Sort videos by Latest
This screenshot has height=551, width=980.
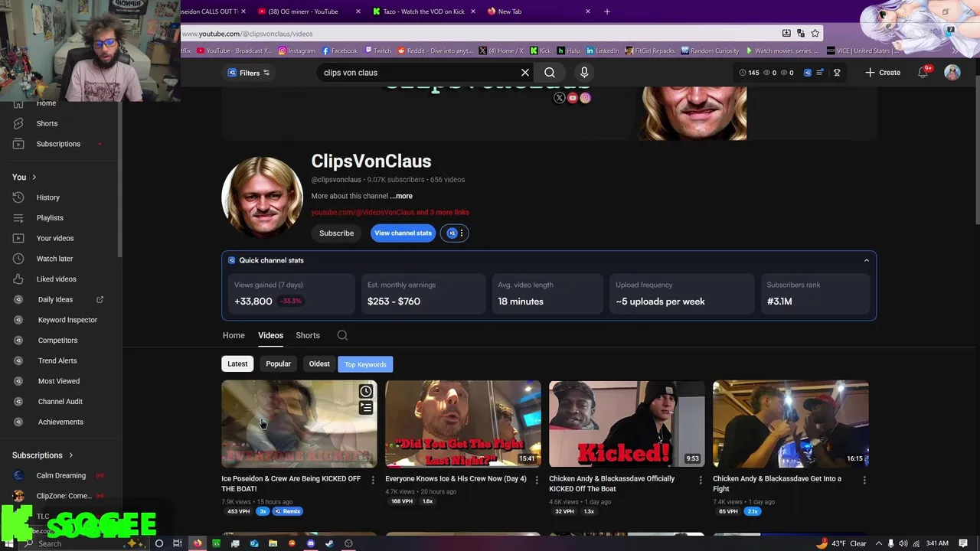click(237, 364)
